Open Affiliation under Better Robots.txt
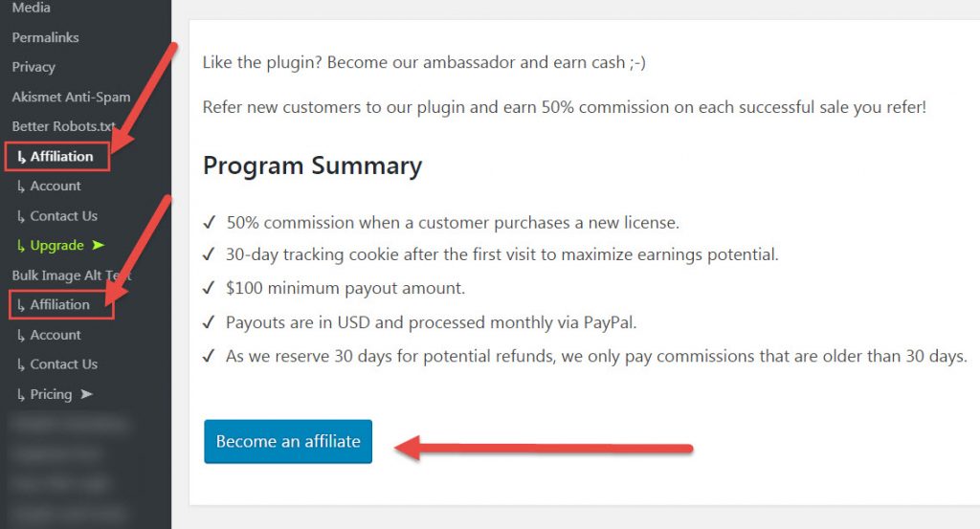The image size is (980, 529). pyautogui.click(x=56, y=157)
